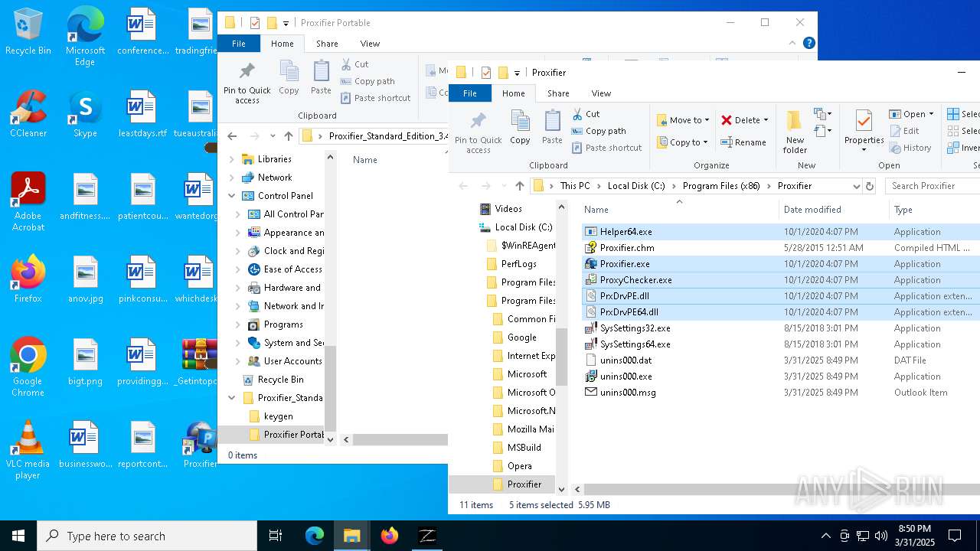Image resolution: width=980 pixels, height=551 pixels.
Task: Click the Edit button in Open group
Action: (904, 131)
